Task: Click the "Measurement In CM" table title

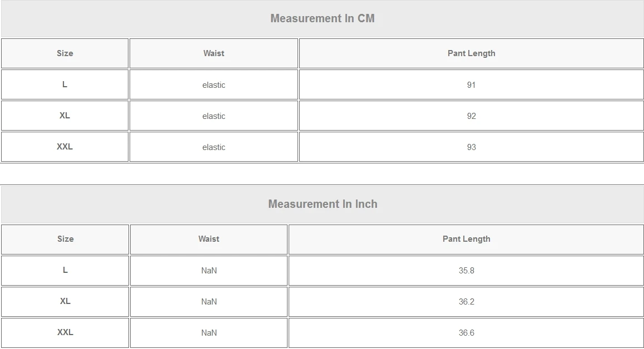Action: click(x=323, y=18)
